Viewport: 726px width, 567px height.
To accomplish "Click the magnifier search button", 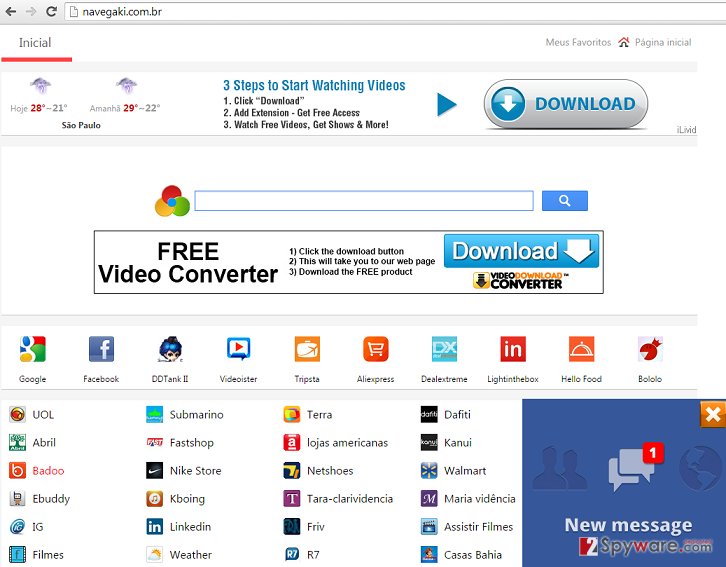I will click(564, 200).
